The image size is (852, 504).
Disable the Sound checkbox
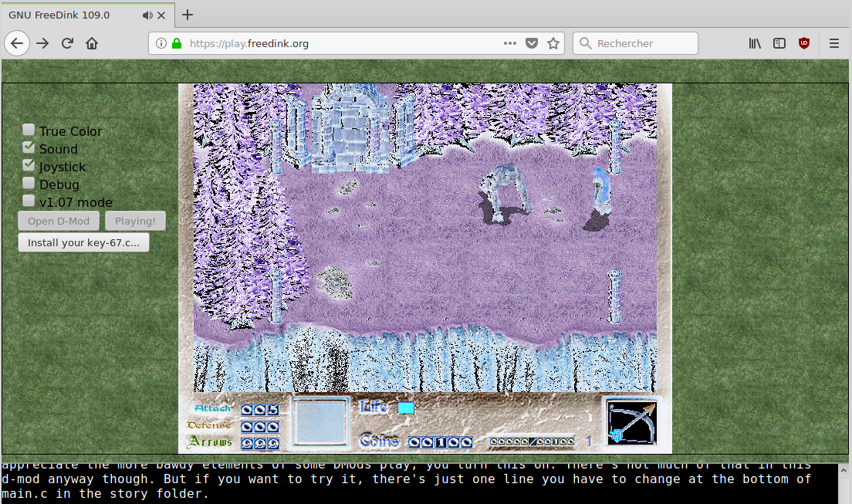click(29, 148)
